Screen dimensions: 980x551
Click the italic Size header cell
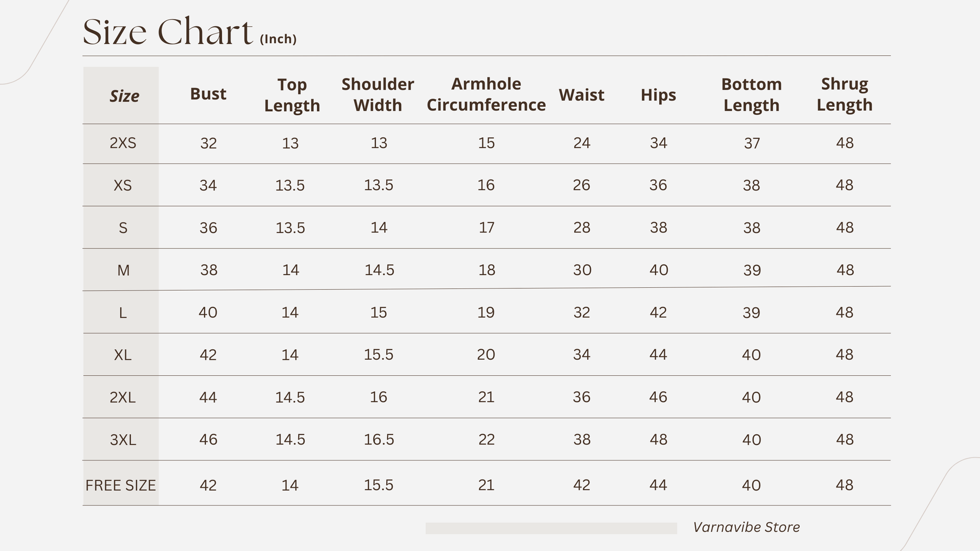point(124,96)
